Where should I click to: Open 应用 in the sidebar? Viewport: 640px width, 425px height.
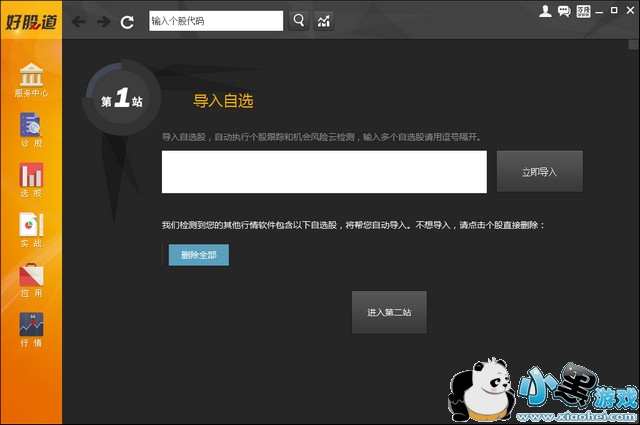pos(31,280)
